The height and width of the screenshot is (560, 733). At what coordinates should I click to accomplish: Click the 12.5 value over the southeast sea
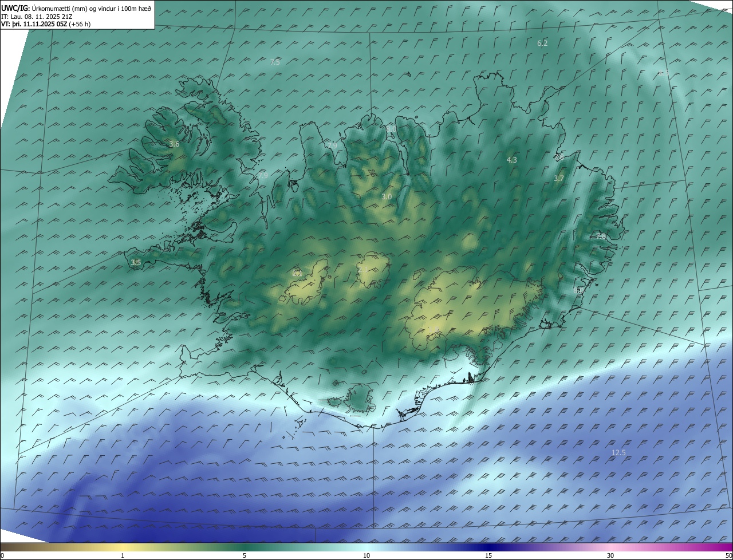(x=618, y=453)
